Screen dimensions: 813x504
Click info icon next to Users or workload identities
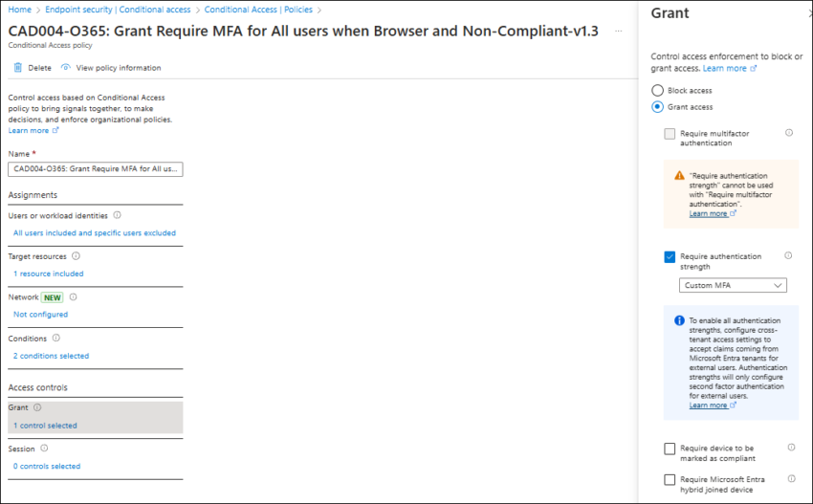[x=117, y=216]
